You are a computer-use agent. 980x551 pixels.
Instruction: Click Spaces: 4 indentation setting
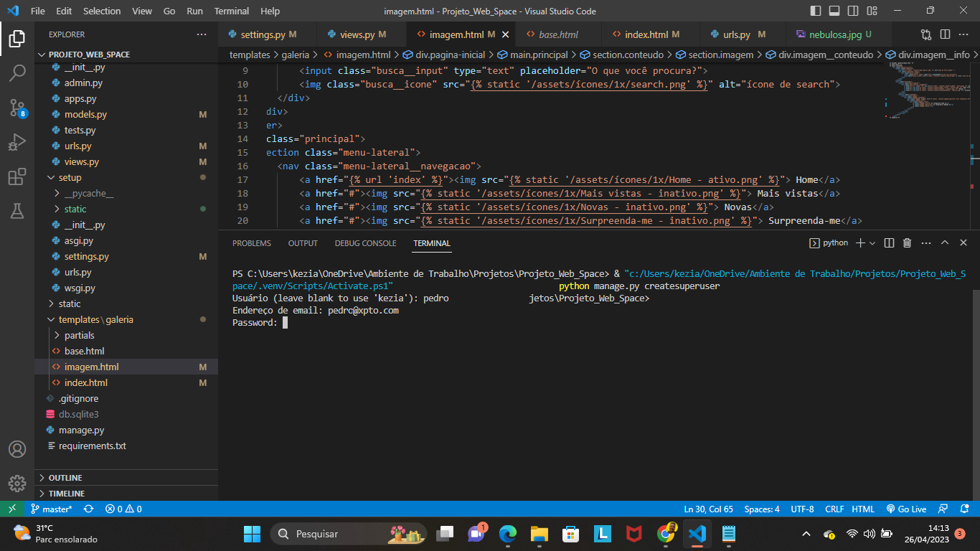(762, 509)
